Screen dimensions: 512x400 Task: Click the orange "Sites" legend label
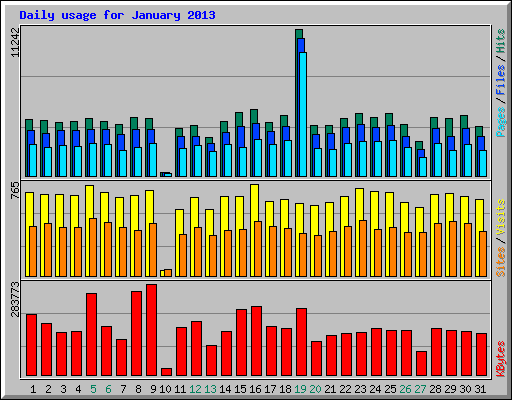(x=500, y=262)
